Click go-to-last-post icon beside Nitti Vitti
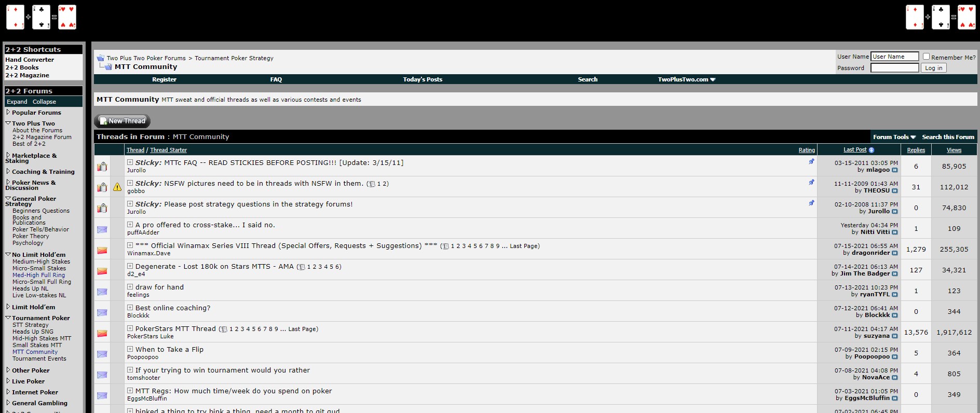Viewport: 980px width, 413px height. click(x=894, y=232)
